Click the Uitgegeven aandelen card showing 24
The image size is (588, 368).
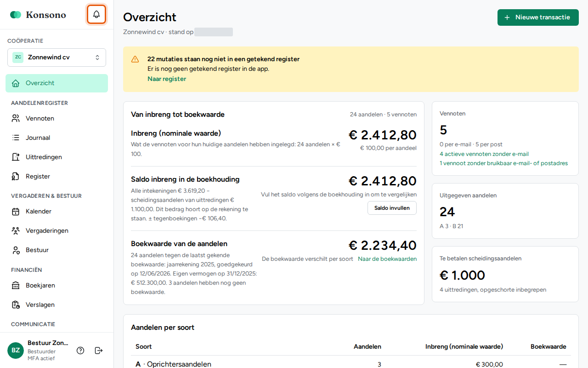pos(505,211)
